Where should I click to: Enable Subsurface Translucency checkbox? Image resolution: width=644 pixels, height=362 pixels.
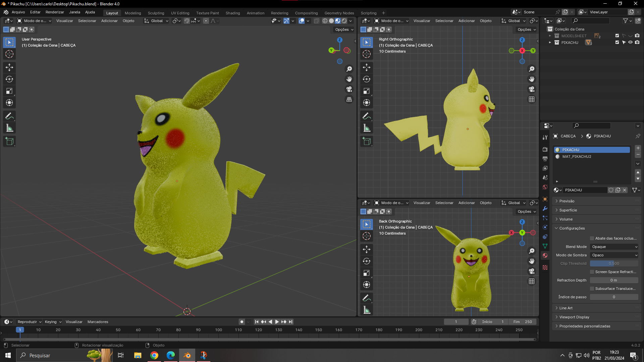(x=592, y=289)
